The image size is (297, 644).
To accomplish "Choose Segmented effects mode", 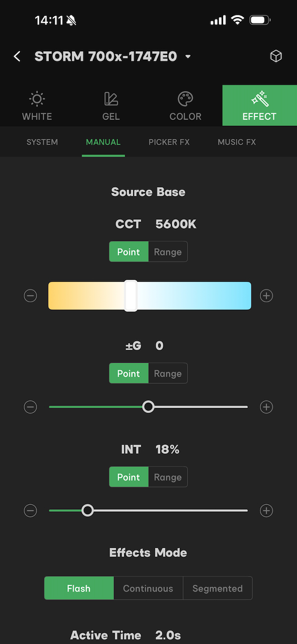I will (217, 588).
